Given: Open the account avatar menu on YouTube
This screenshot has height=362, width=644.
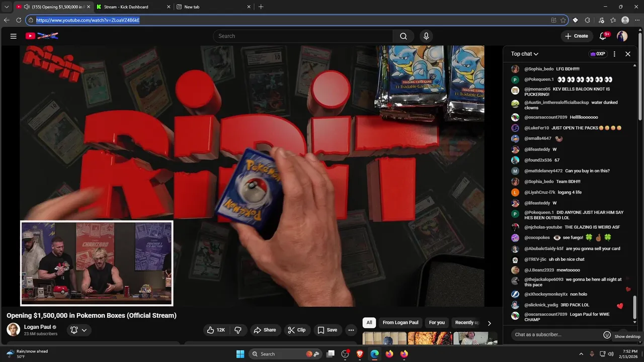Looking at the screenshot, I should [622, 36].
